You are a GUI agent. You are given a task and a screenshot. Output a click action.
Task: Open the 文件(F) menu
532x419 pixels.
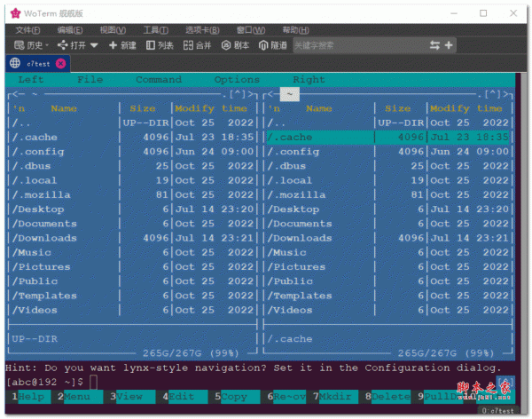point(29,29)
